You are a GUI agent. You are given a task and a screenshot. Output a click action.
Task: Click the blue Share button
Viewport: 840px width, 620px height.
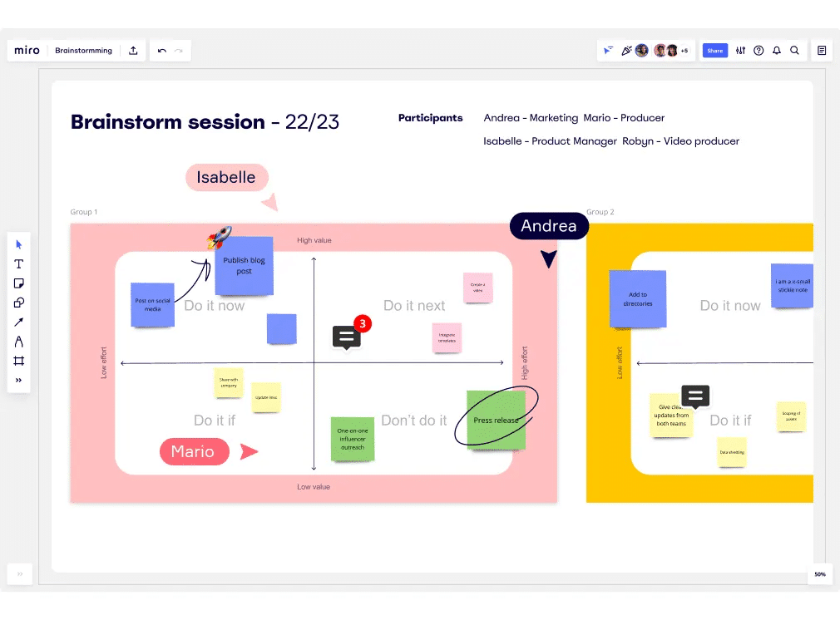(714, 51)
